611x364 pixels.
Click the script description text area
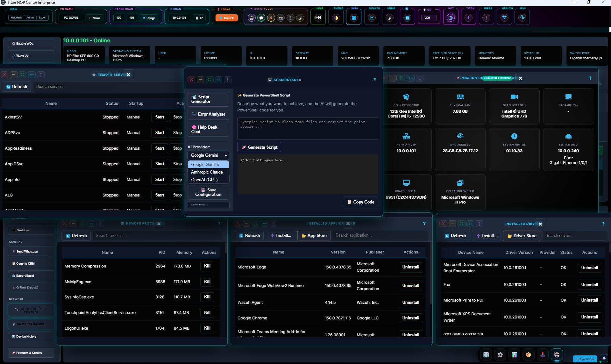pos(308,129)
